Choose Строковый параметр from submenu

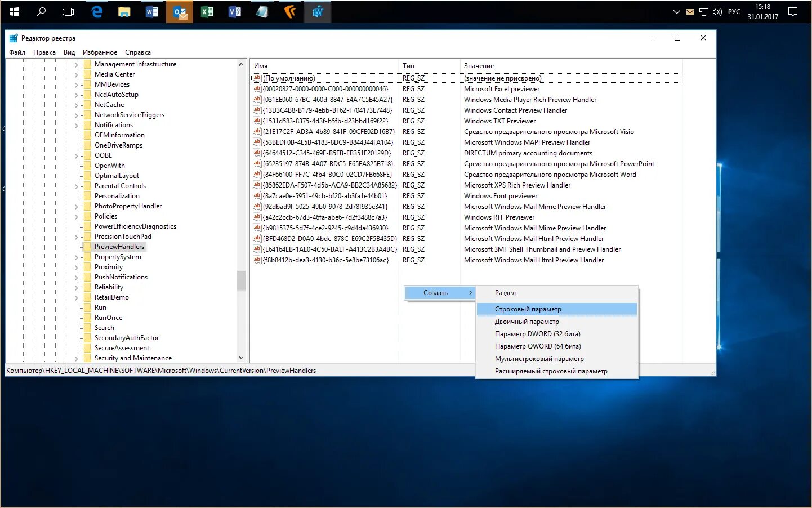pos(556,309)
